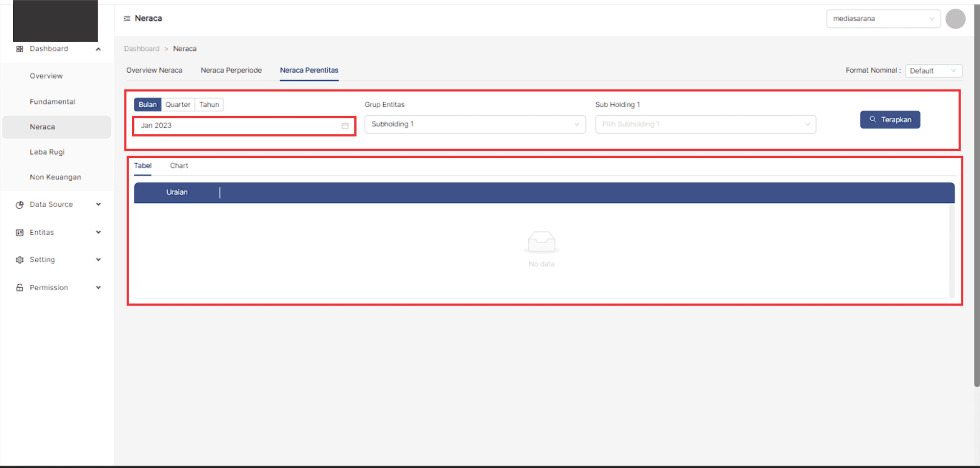Click the hamburger menu icon beside Neraca title

pyautogui.click(x=127, y=19)
